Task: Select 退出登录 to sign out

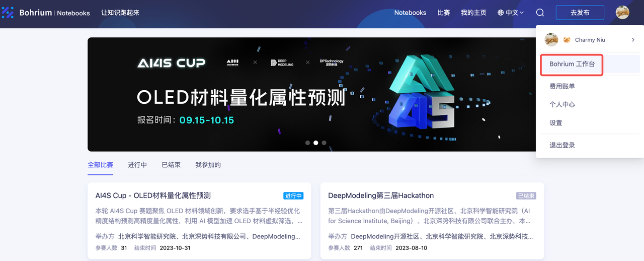Action: 562,145
